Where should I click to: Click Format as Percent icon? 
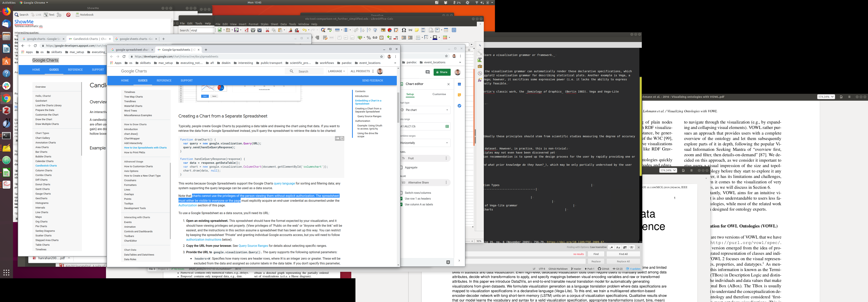click(x=369, y=38)
